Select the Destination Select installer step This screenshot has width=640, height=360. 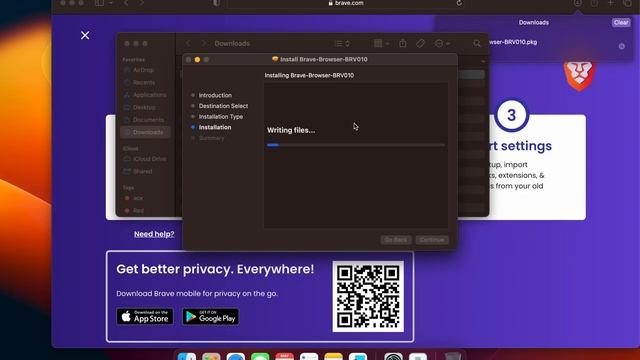click(223, 106)
